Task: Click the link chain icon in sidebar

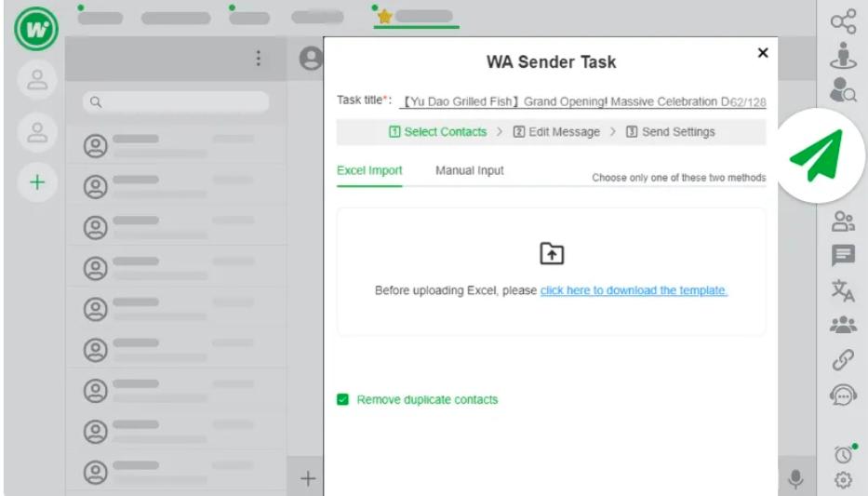Action: coord(843,361)
